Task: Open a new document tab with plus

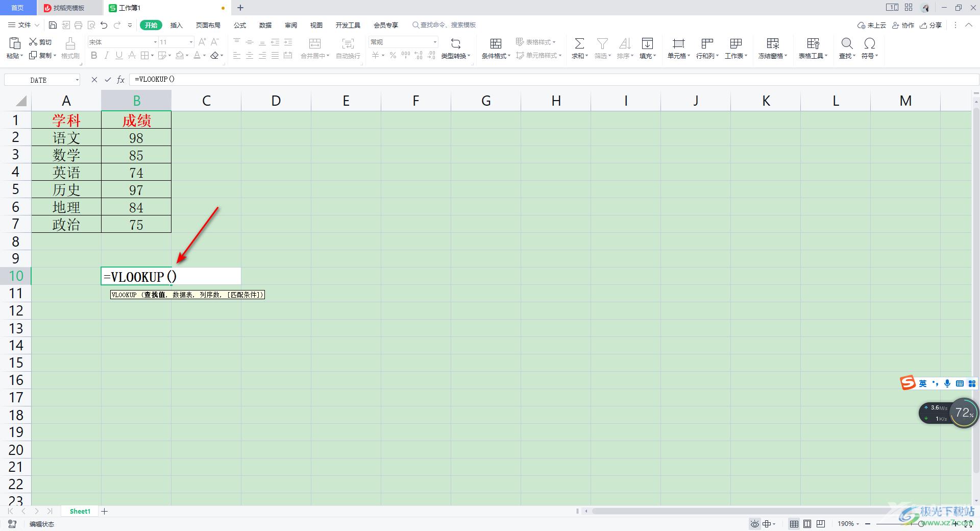Action: pos(240,8)
